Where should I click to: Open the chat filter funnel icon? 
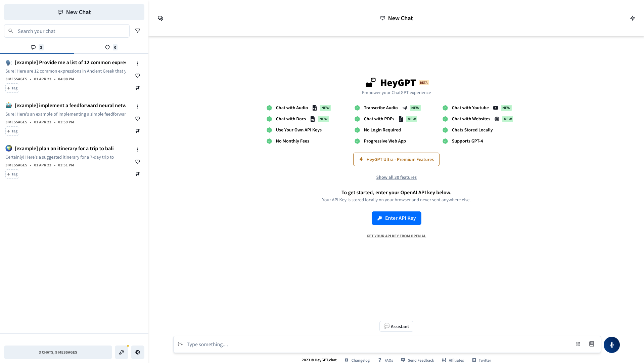click(138, 31)
